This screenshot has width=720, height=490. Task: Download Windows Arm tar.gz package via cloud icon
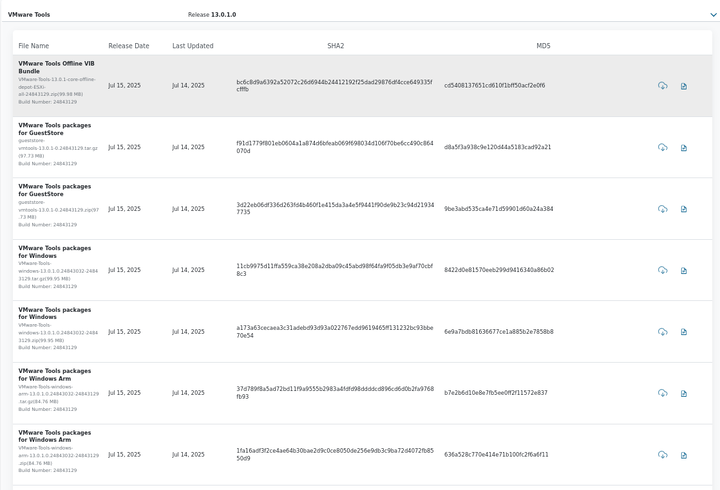coord(663,393)
